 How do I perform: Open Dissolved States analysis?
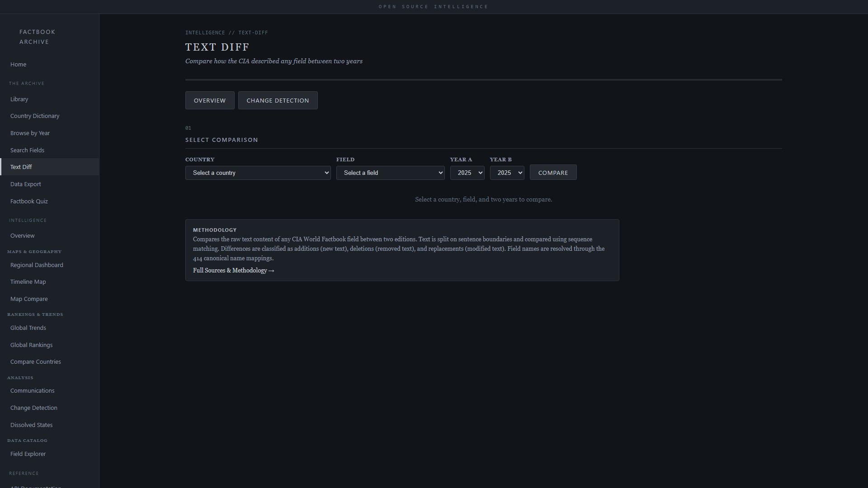tap(31, 425)
